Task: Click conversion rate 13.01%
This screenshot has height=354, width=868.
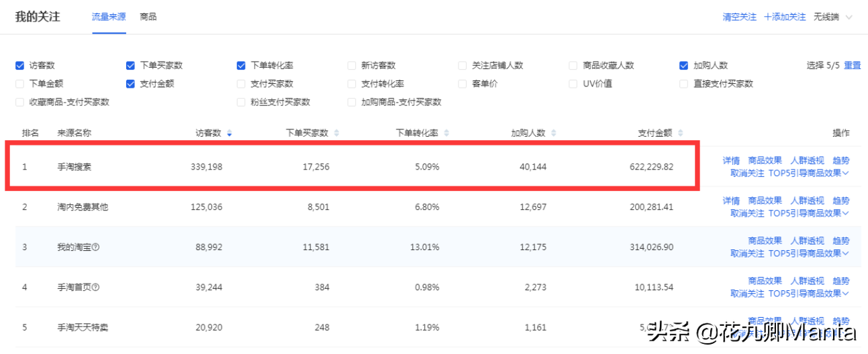Action: coord(424,247)
